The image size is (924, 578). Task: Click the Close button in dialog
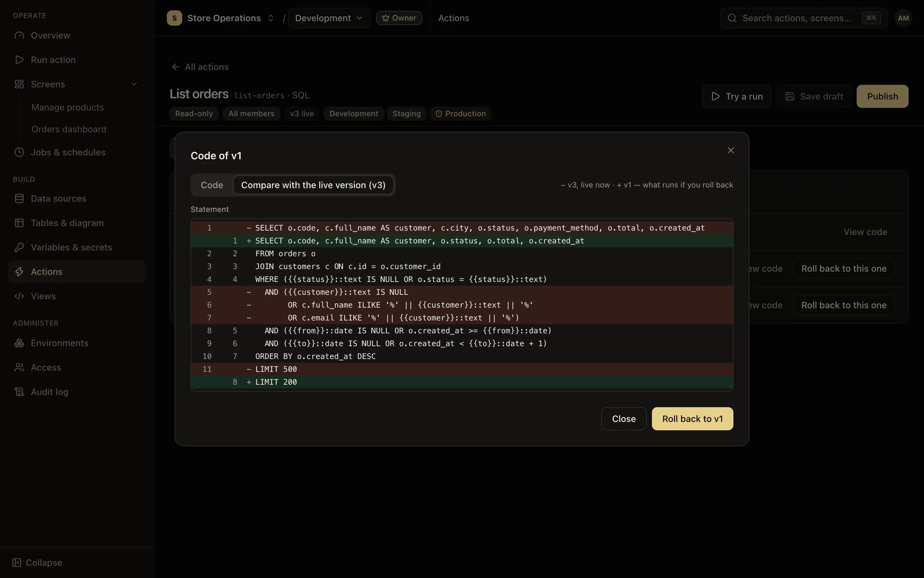click(x=623, y=419)
